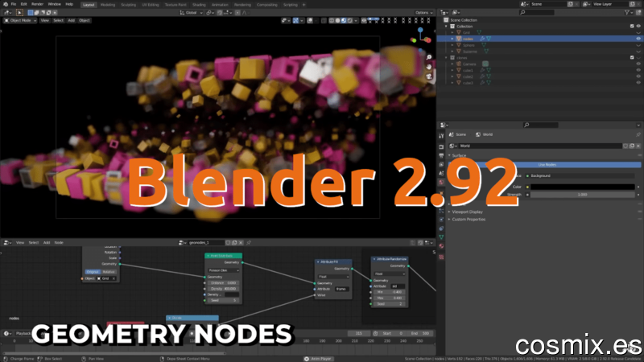Click the Density field on Point Distribute
The width and height of the screenshot is (644, 362).
point(224,289)
